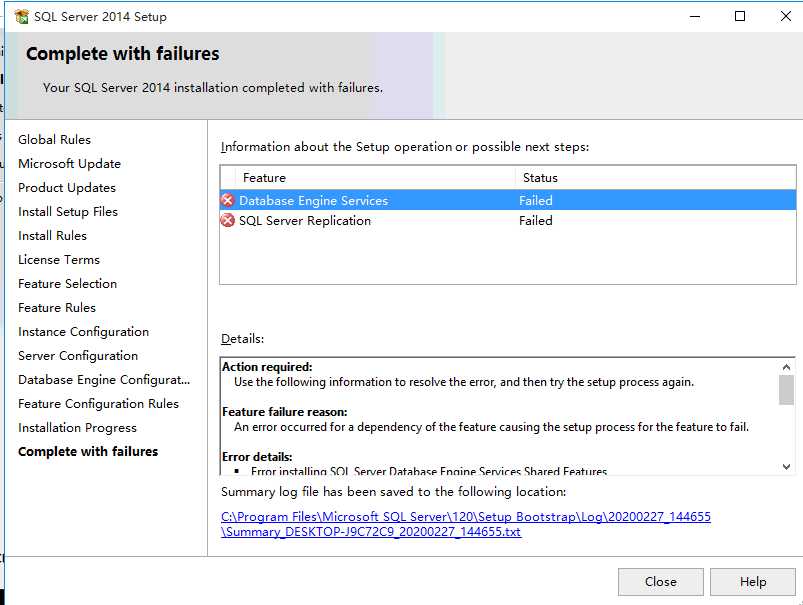Click the SQL Server Setup title bar icon
Viewport: 803px width, 605px height.
[x=22, y=16]
